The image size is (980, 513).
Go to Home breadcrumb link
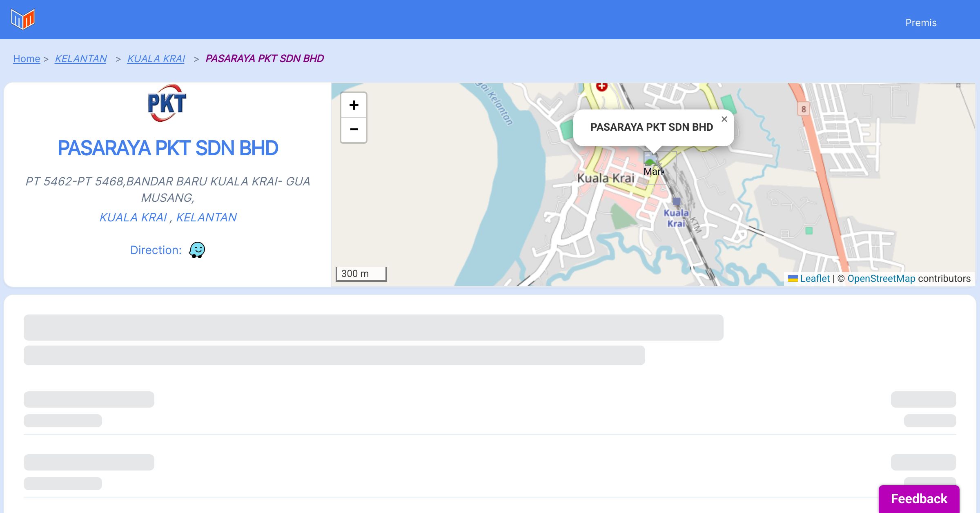pos(27,59)
